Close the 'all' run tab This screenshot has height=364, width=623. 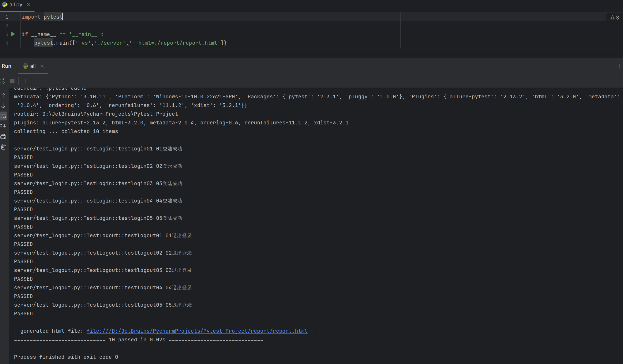pyautogui.click(x=42, y=66)
